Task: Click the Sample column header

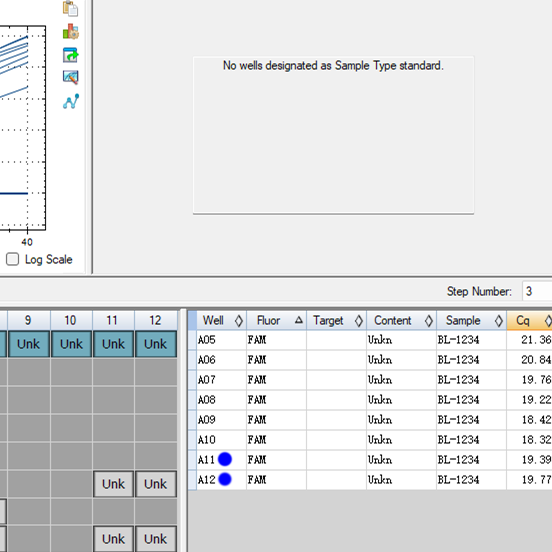Action: coord(471,320)
